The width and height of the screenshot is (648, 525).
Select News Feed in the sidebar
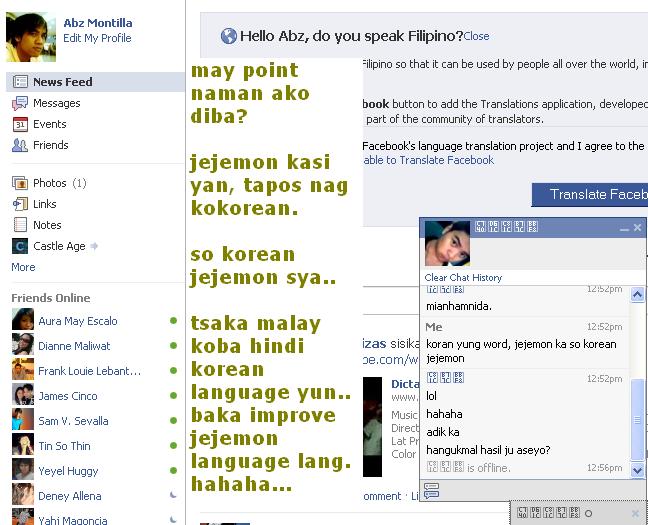[x=95, y=82]
